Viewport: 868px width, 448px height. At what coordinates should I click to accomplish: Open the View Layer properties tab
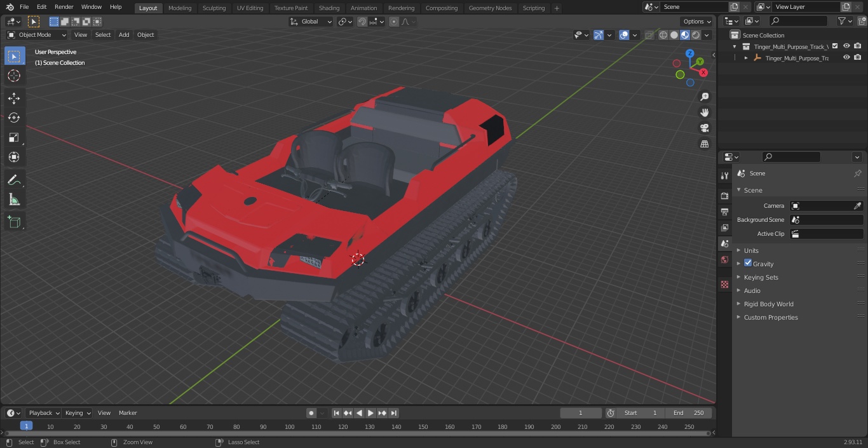click(x=724, y=227)
